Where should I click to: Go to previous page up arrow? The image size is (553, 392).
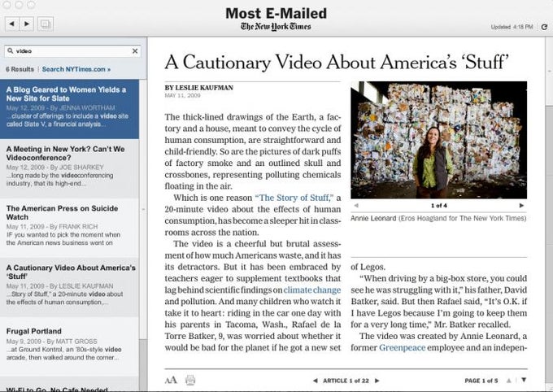(x=508, y=381)
